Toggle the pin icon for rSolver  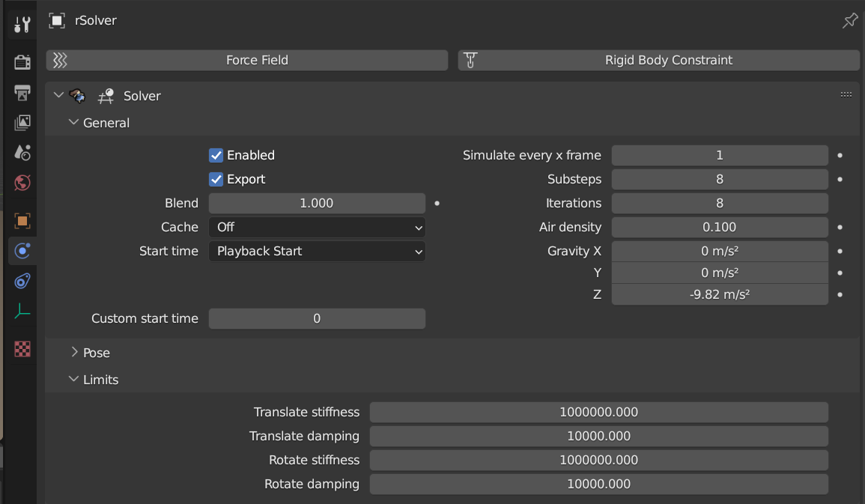tap(849, 21)
